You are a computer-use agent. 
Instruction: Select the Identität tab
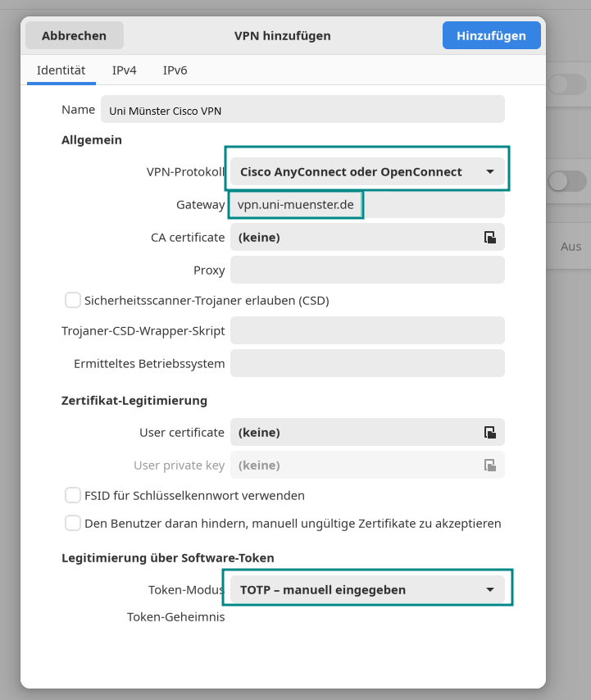coord(61,70)
